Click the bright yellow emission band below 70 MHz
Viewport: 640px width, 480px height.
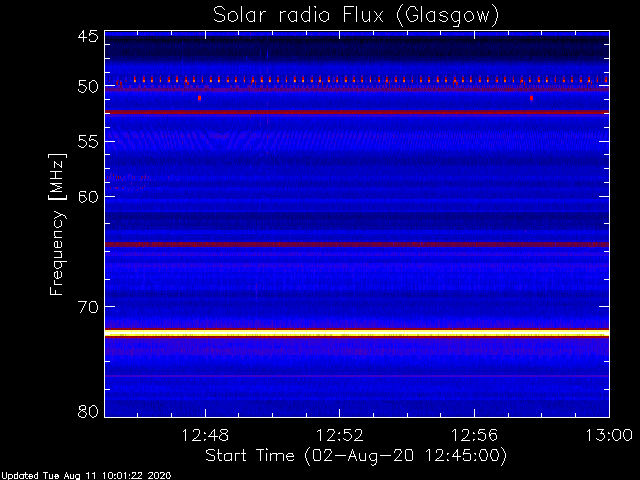coord(357,333)
